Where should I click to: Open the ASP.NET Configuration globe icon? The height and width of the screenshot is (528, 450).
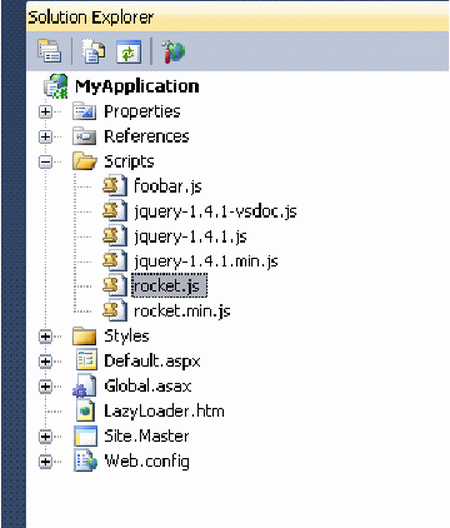coord(174,51)
